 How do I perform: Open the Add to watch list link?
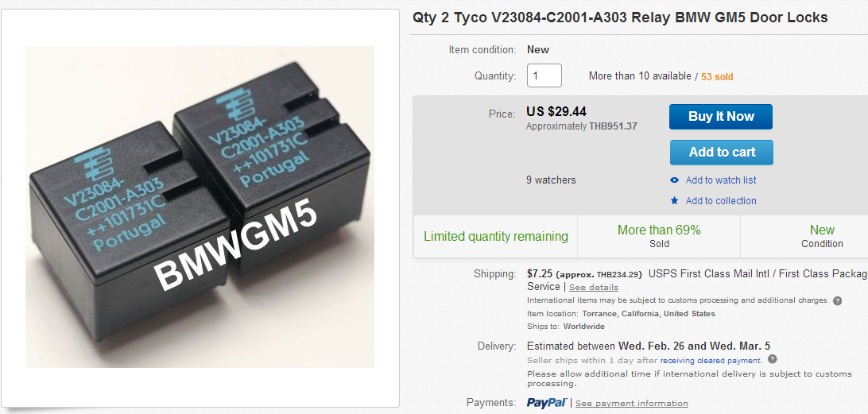[721, 180]
